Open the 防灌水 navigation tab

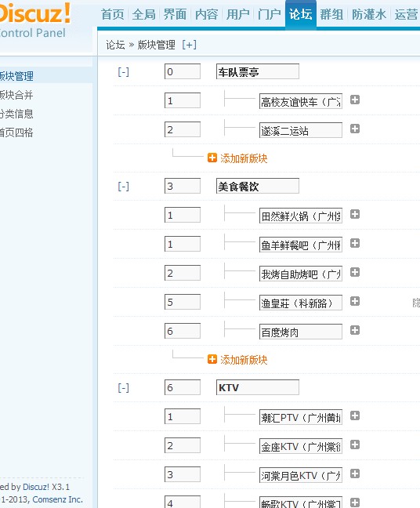[369, 14]
